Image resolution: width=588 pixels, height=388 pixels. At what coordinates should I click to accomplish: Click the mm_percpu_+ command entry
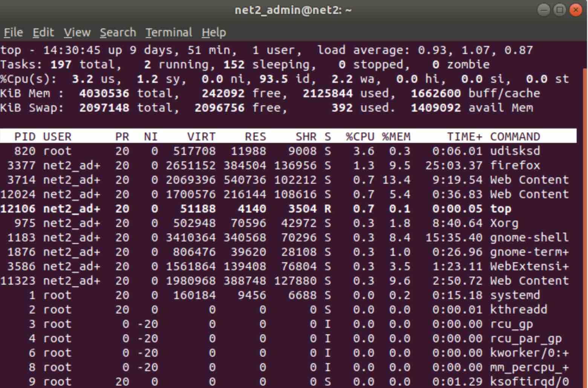pyautogui.click(x=529, y=367)
